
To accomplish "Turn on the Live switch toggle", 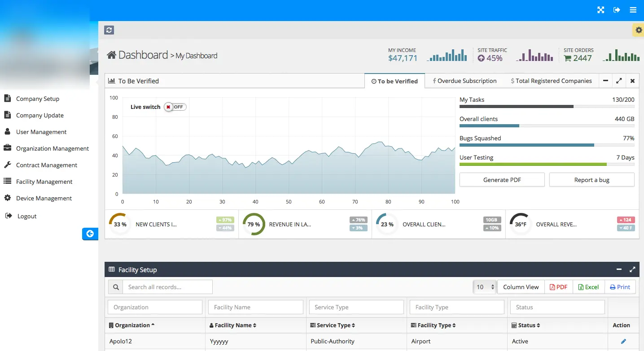I will [x=175, y=107].
